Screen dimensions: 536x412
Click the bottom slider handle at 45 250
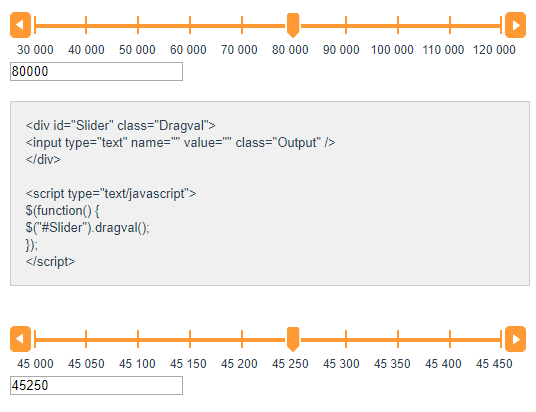pos(293,339)
